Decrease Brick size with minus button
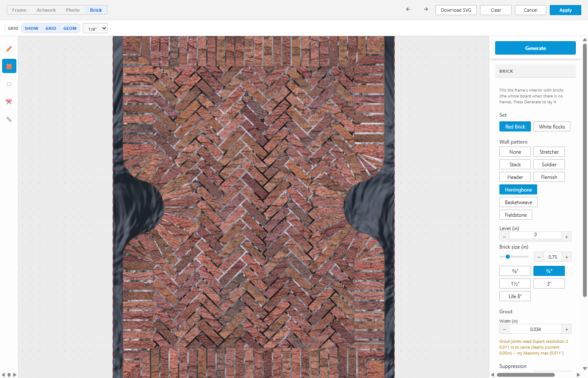 click(x=539, y=257)
